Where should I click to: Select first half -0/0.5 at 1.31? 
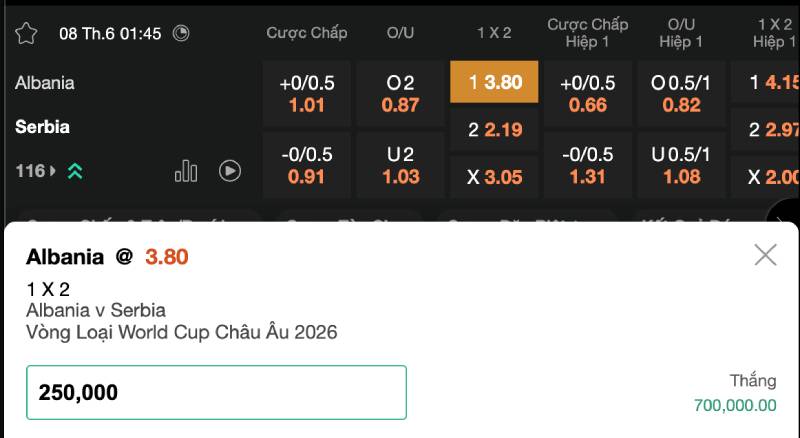(x=588, y=165)
